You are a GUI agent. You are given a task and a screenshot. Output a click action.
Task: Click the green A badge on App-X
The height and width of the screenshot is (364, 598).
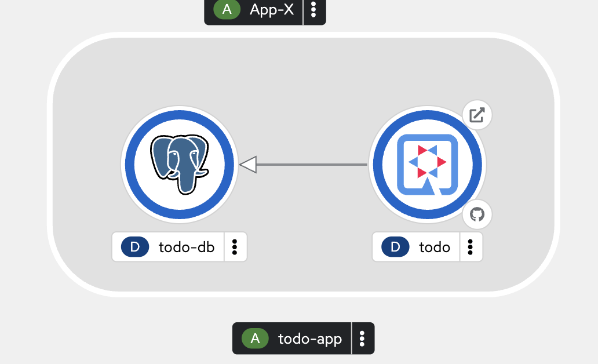point(227,9)
